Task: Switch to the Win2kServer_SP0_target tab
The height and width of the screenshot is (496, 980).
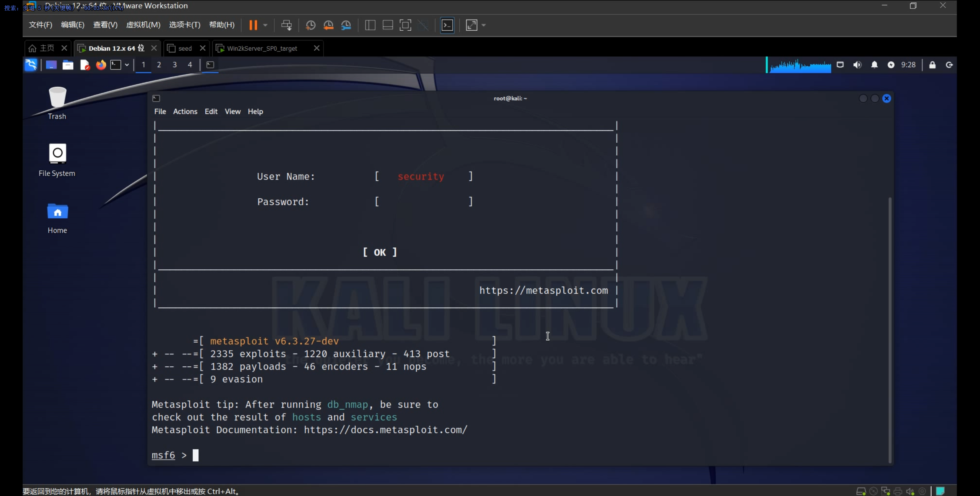Action: point(262,48)
